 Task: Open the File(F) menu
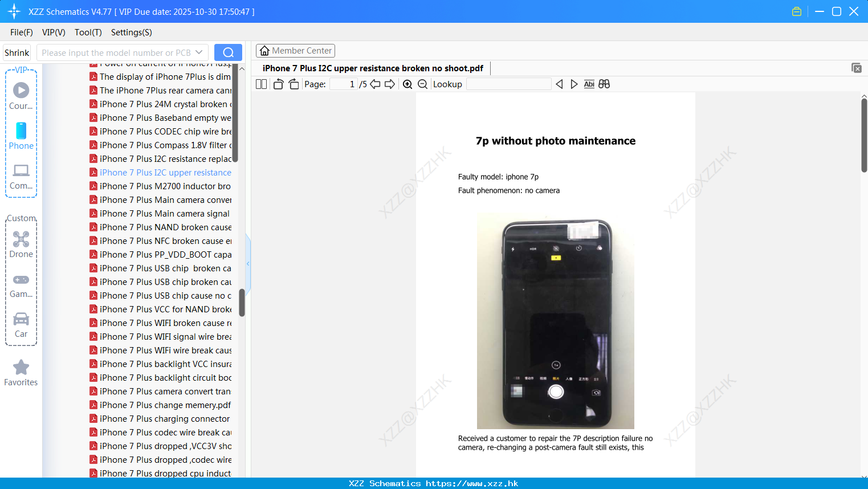(22, 32)
